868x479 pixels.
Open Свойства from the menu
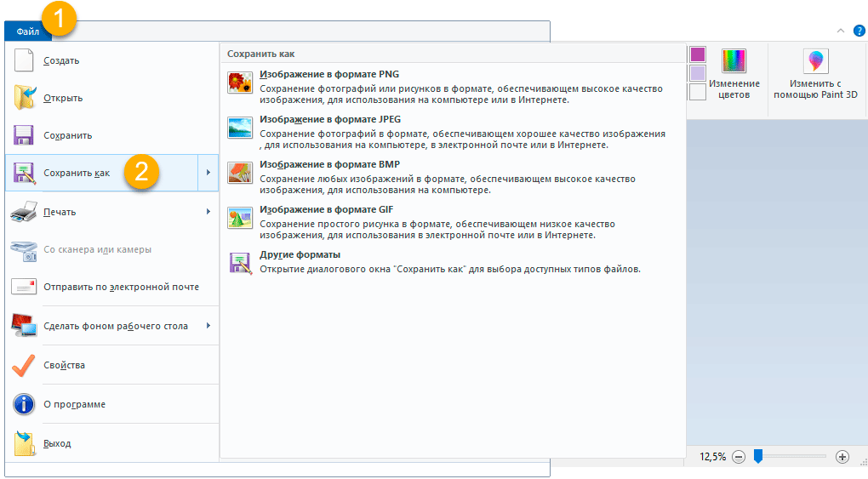(x=111, y=365)
